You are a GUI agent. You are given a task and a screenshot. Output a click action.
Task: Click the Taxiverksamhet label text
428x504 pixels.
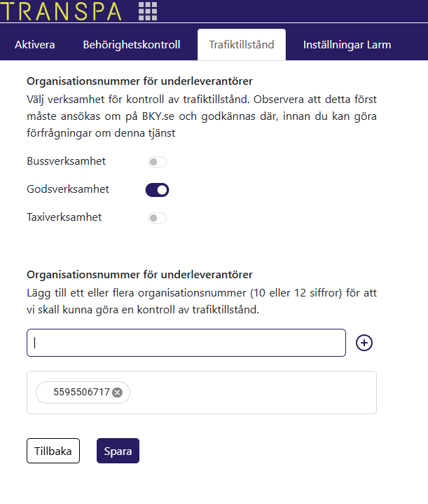pyautogui.click(x=64, y=217)
